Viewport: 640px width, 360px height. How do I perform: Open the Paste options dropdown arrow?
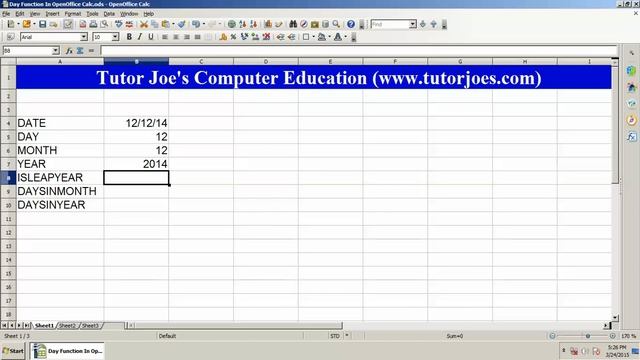173,24
